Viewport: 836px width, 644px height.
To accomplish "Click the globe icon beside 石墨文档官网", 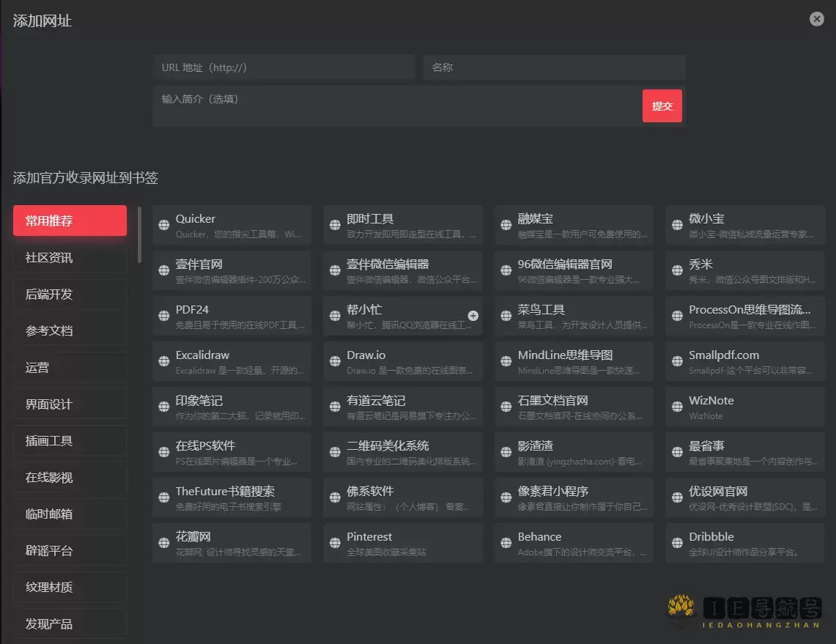I will click(x=506, y=406).
